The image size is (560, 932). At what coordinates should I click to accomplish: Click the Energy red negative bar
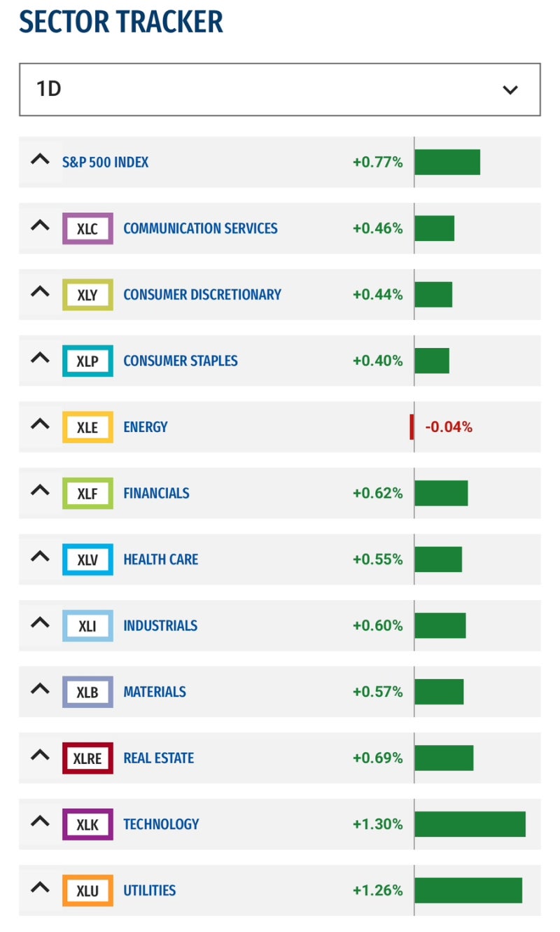point(412,427)
